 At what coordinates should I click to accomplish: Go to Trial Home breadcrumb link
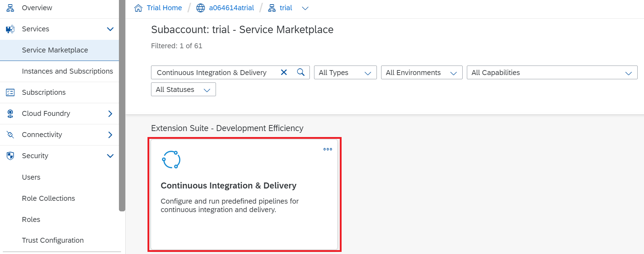[x=164, y=8]
